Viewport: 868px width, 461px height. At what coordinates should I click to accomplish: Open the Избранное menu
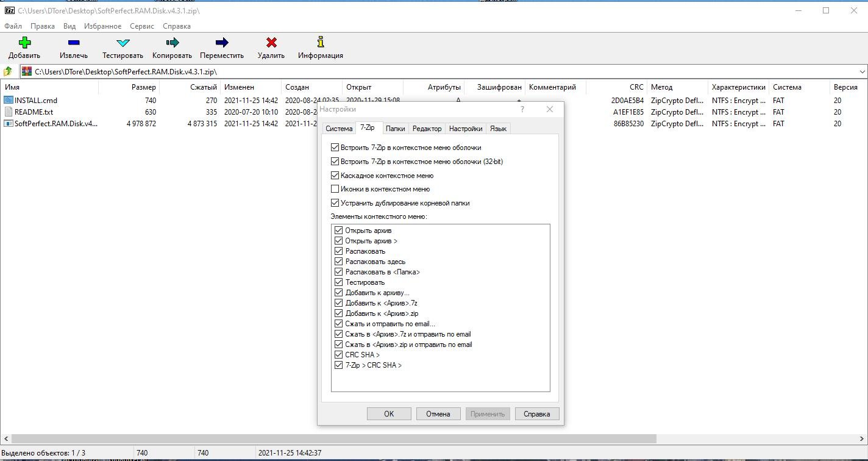pos(102,26)
